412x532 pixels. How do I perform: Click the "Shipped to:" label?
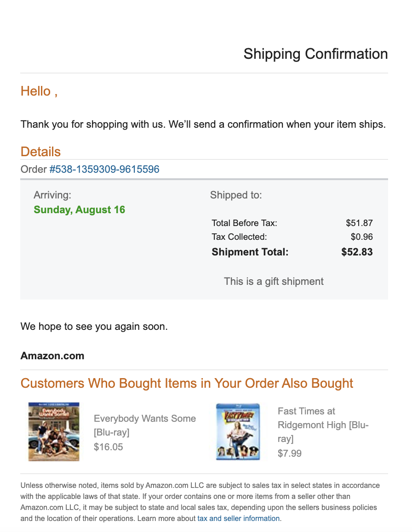click(236, 195)
